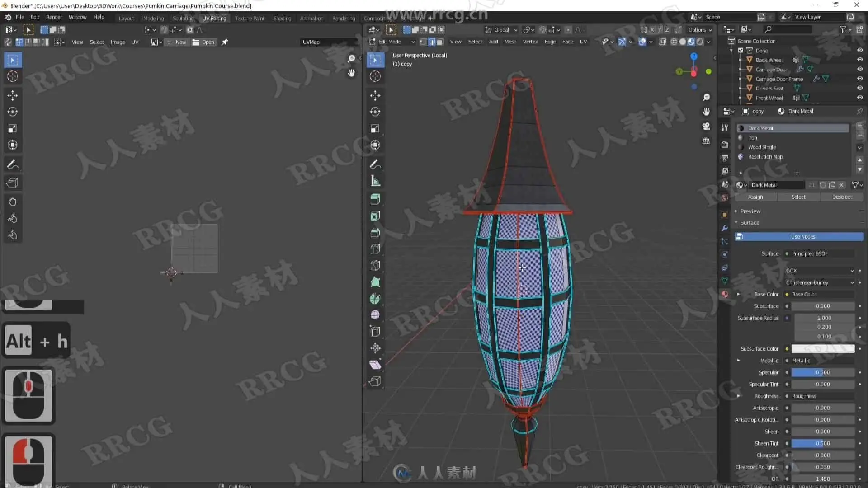
Task: Toggle camera view button in viewport
Action: [x=706, y=127]
